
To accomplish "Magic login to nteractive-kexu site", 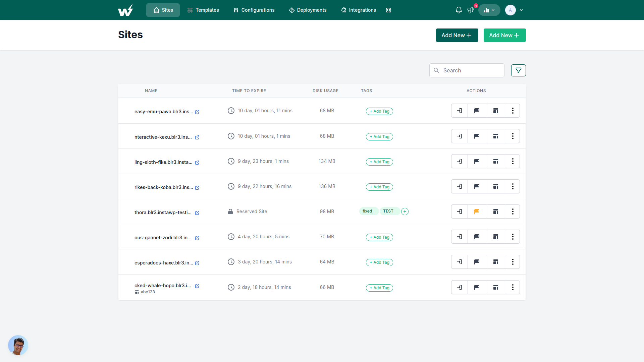I will click(x=460, y=136).
